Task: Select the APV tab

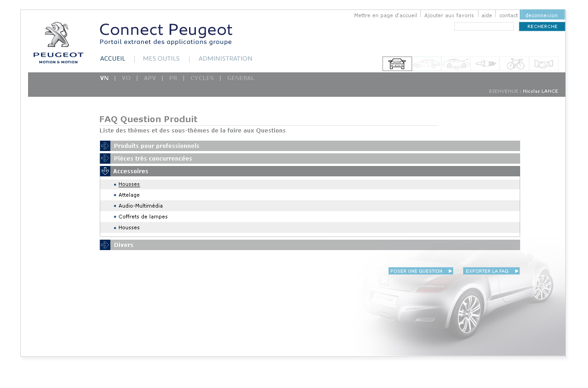Action: tap(150, 78)
